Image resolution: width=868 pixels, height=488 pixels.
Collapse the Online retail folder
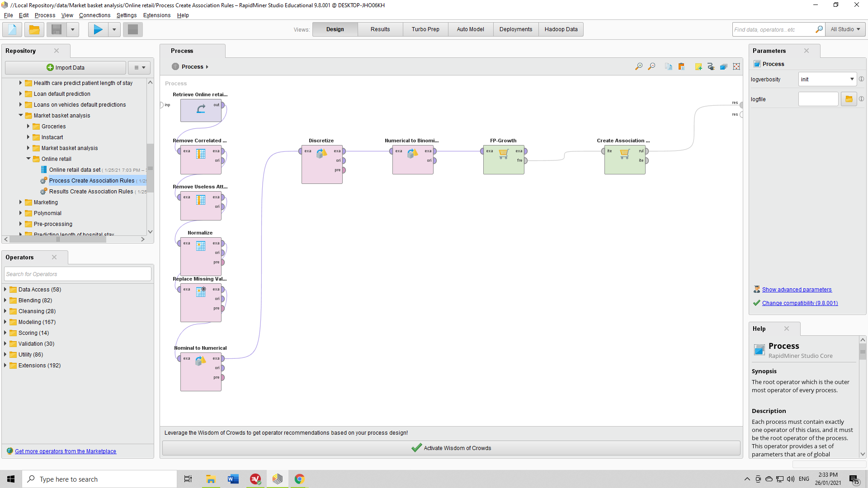(28, 159)
